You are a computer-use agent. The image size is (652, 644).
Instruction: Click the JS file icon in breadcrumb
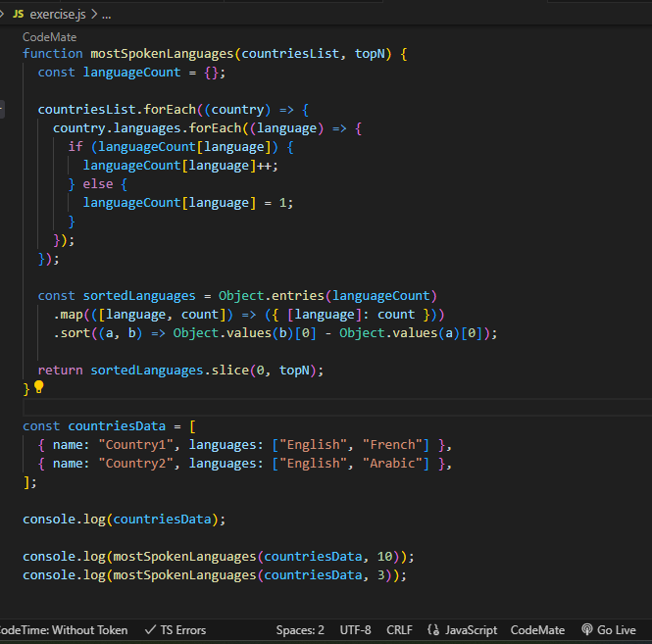tap(18, 14)
